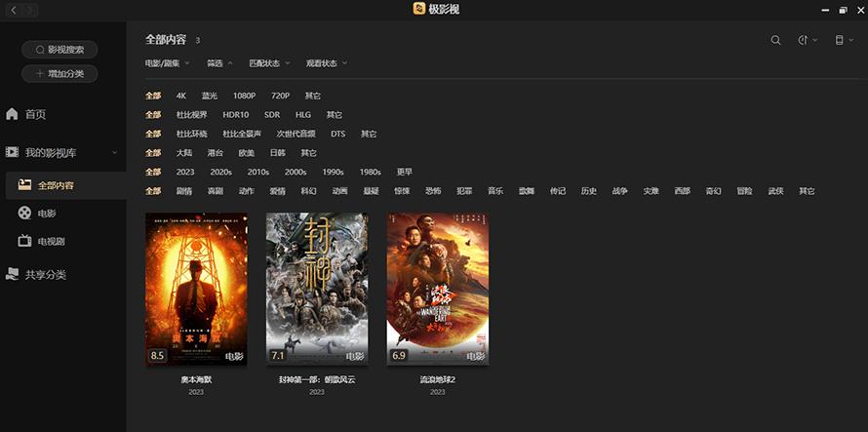Open the 共享分类 shared folder icon

pyautogui.click(x=12, y=274)
